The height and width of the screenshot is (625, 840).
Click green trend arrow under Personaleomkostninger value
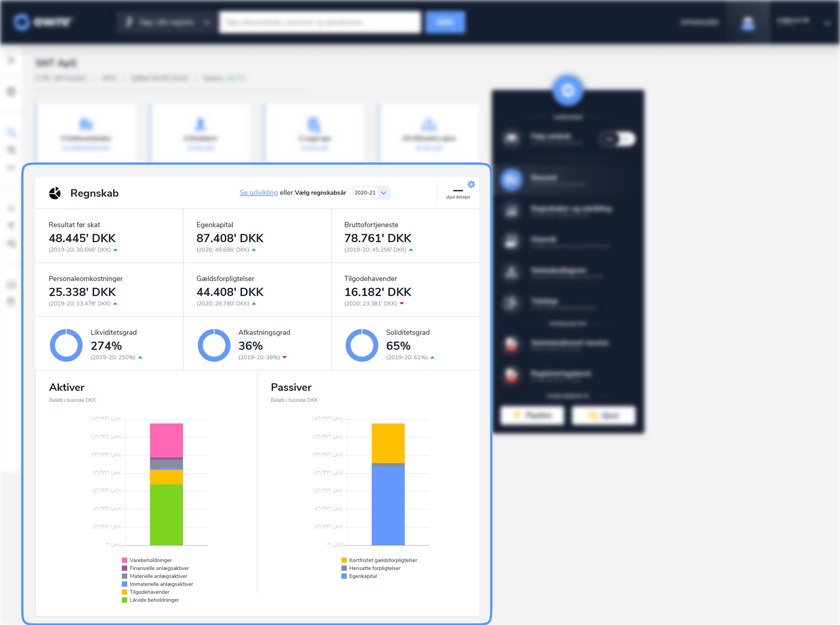pos(115,304)
